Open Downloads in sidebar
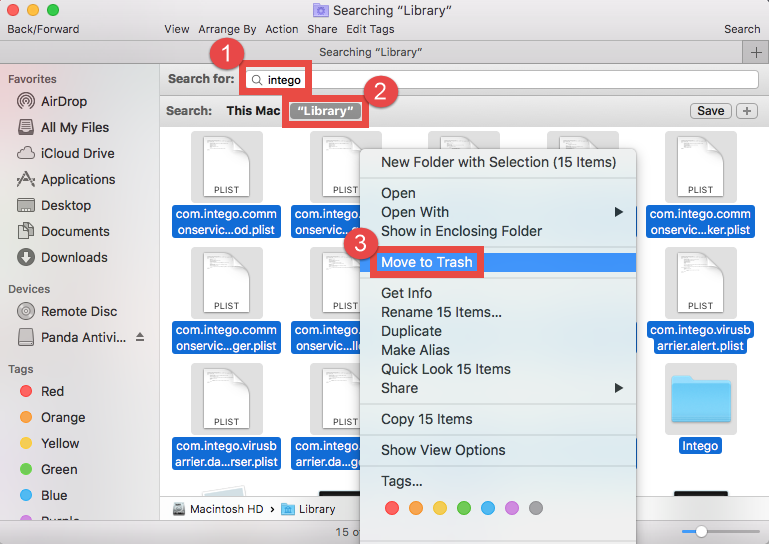The height and width of the screenshot is (544, 769). pos(62,258)
